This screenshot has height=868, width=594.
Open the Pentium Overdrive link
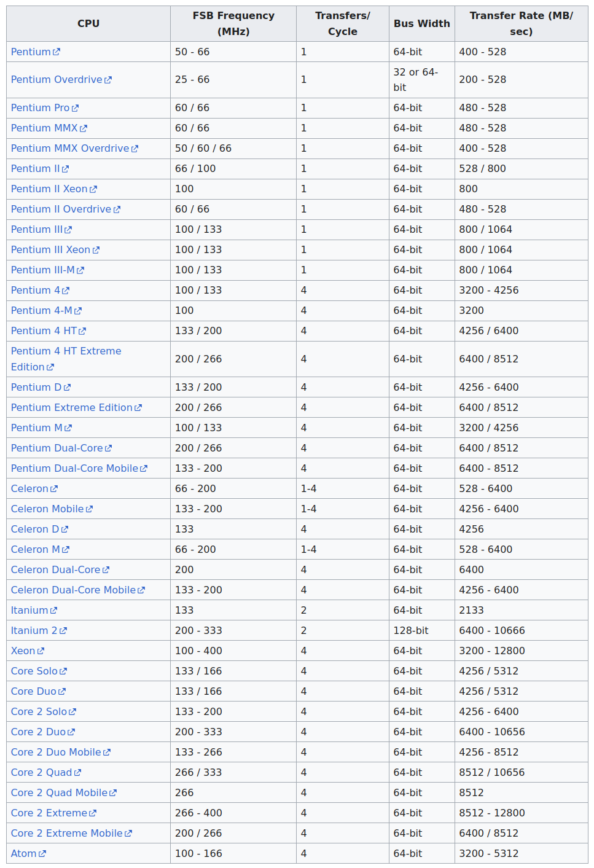pyautogui.click(x=57, y=80)
